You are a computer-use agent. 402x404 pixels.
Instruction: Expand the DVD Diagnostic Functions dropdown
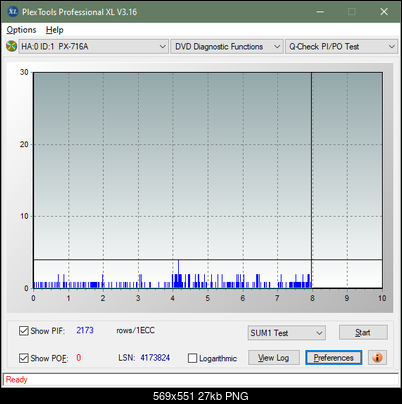coord(227,47)
